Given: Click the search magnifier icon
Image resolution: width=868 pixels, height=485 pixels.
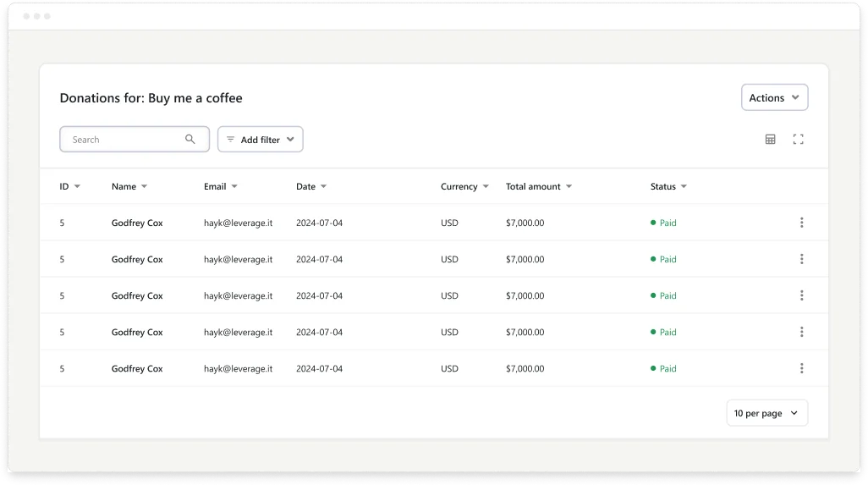Looking at the screenshot, I should 190,140.
